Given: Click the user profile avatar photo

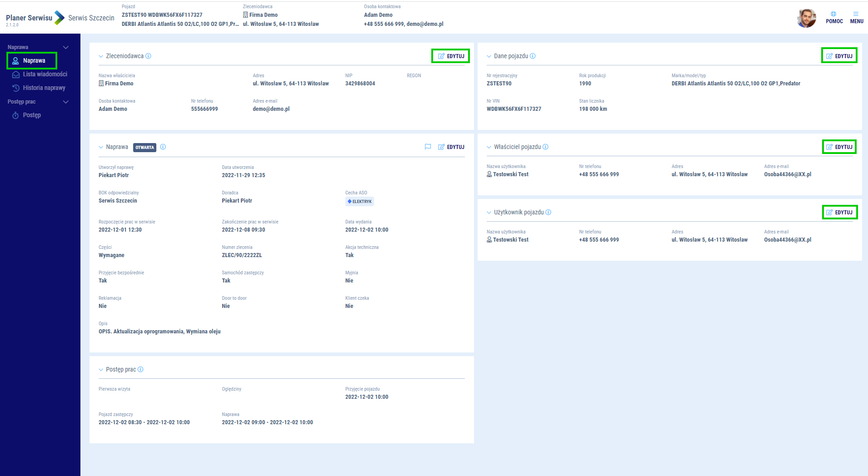Looking at the screenshot, I should pyautogui.click(x=806, y=18).
